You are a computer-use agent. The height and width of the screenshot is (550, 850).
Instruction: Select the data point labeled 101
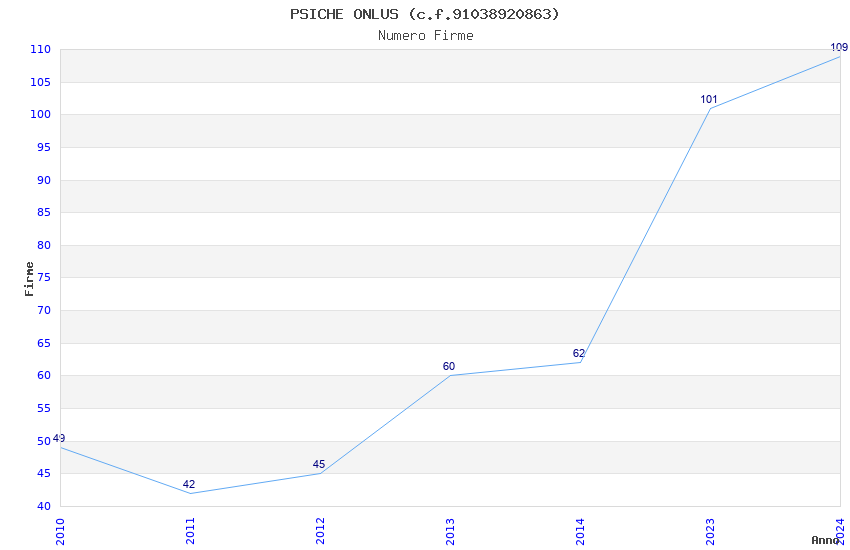[710, 108]
